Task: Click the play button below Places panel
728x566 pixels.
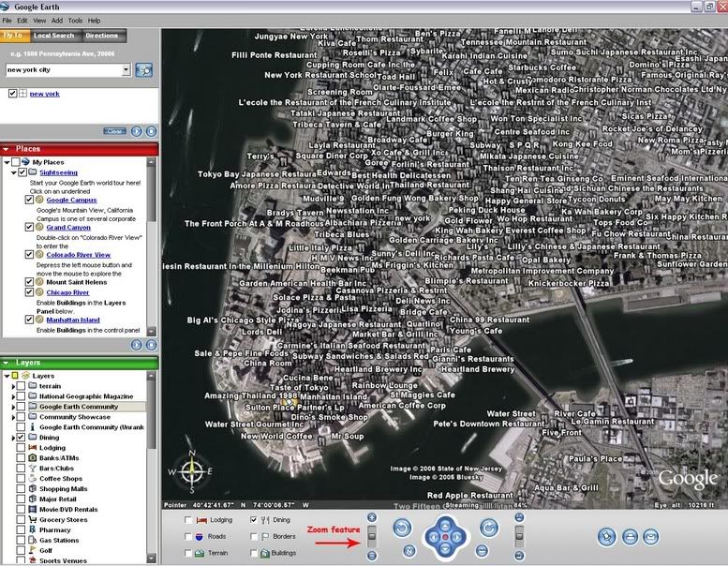Action: (x=137, y=345)
